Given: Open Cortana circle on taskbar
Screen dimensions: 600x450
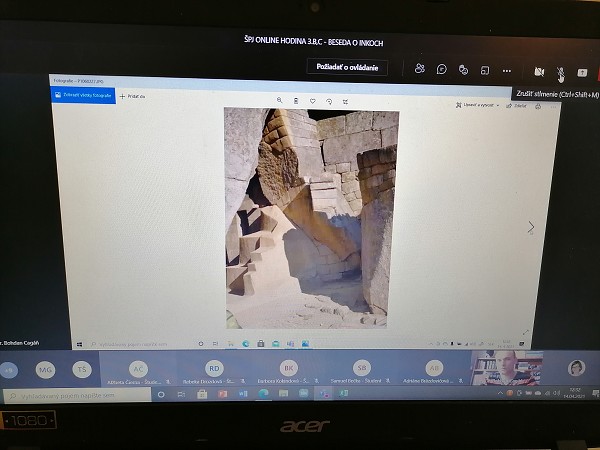Looking at the screenshot, I should (161, 395).
